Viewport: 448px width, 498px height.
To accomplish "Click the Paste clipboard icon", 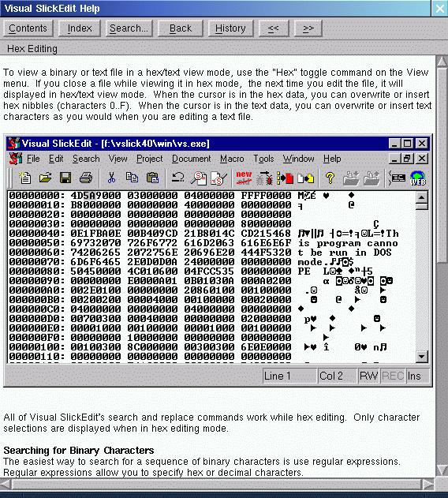I will point(153,178).
